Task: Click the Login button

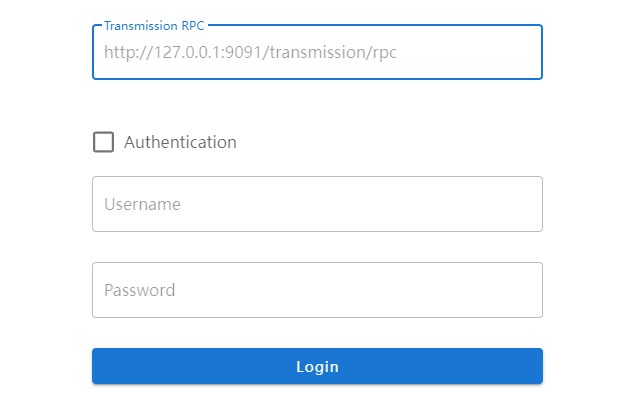Action: pyautogui.click(x=317, y=366)
